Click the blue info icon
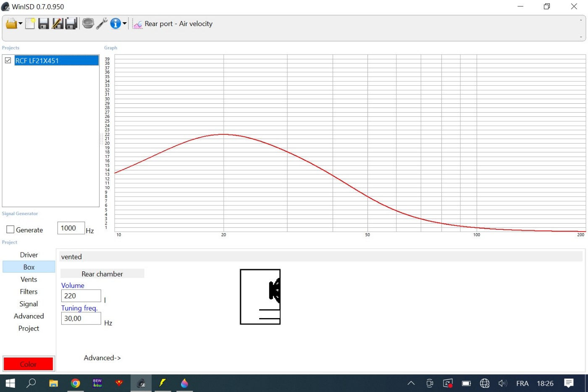This screenshot has width=588, height=392. coord(115,24)
